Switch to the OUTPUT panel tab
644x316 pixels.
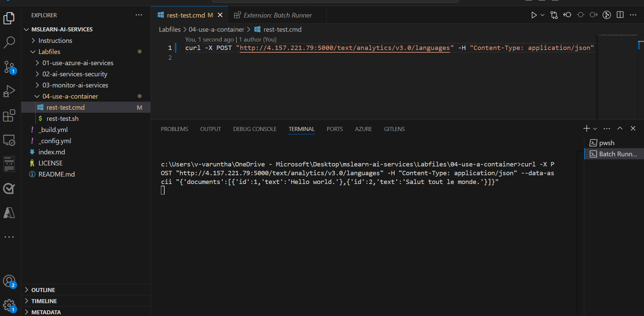click(211, 129)
